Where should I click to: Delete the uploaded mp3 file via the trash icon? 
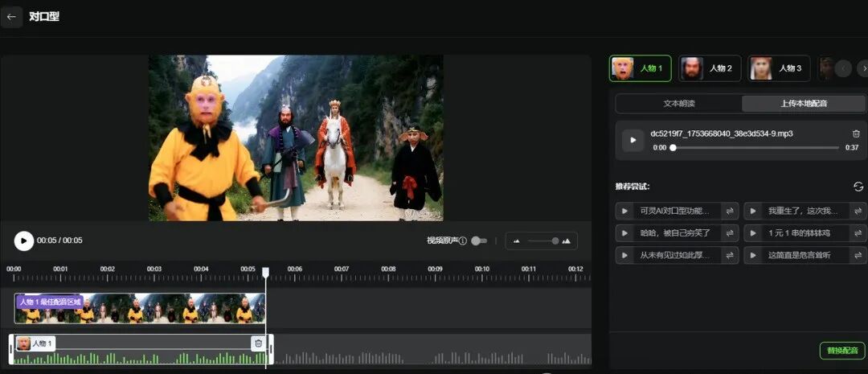856,134
